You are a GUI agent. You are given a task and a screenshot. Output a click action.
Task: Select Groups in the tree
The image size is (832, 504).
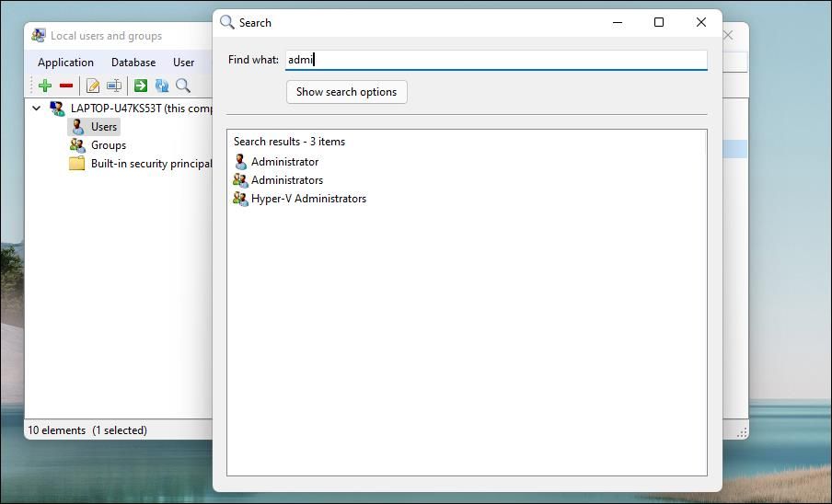coord(108,145)
